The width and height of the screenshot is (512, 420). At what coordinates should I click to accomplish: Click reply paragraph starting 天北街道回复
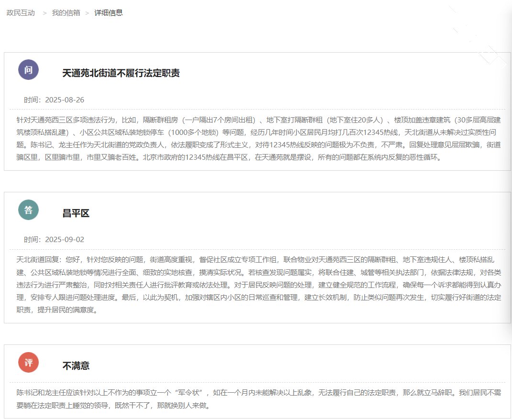tap(258, 285)
